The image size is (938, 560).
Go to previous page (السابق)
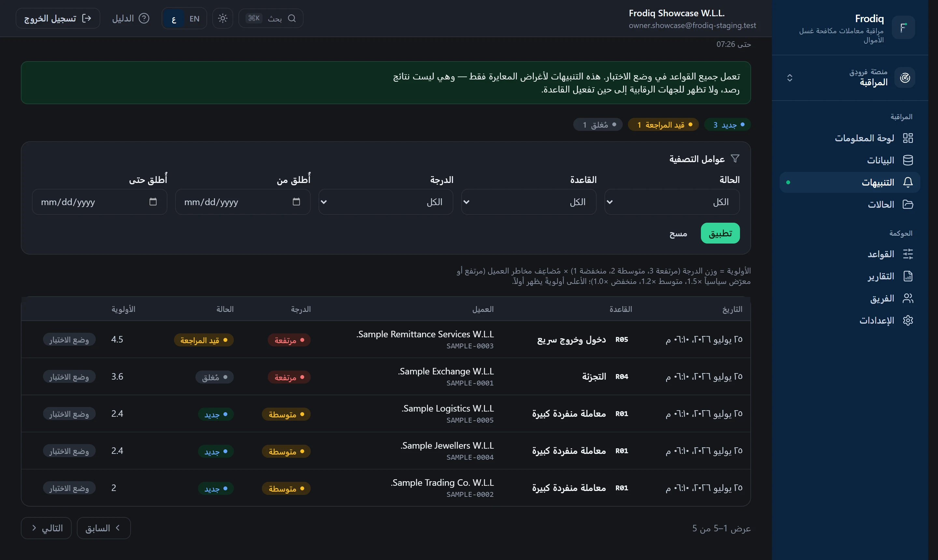(104, 528)
